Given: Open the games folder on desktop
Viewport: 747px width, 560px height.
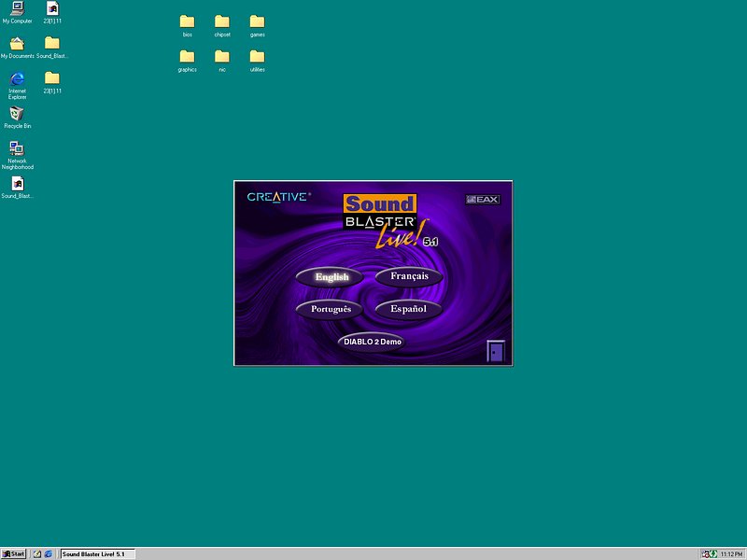Looking at the screenshot, I should coord(257,21).
